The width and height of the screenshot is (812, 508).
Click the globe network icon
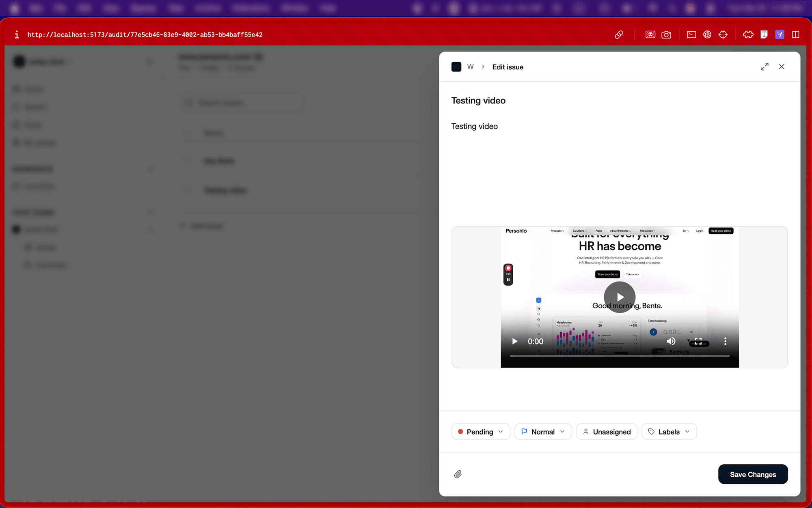tap(707, 34)
